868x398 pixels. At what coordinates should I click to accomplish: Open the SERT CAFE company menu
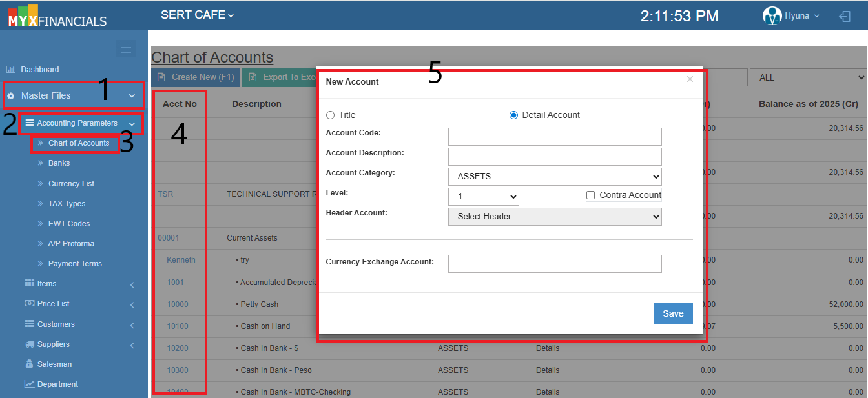pyautogui.click(x=197, y=14)
